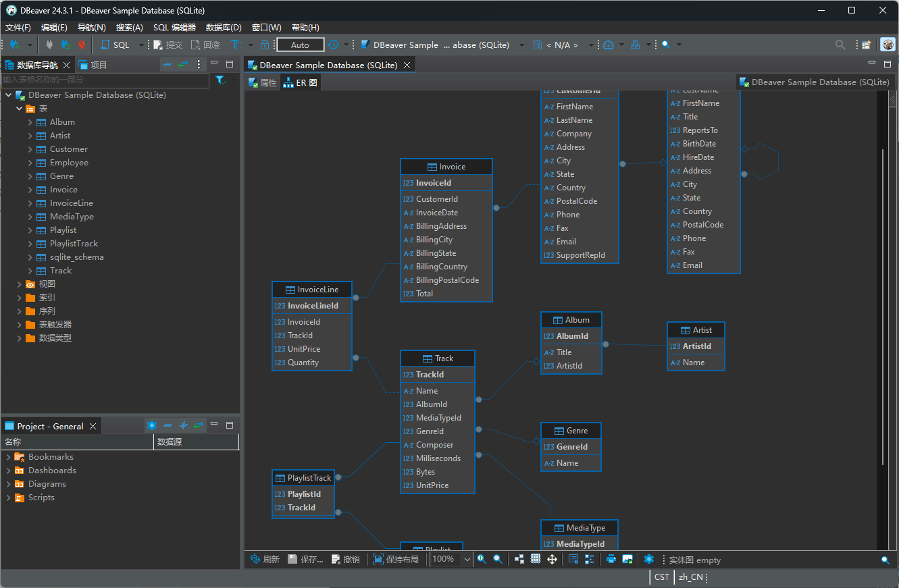Click the 保持布局 button

pyautogui.click(x=396, y=559)
